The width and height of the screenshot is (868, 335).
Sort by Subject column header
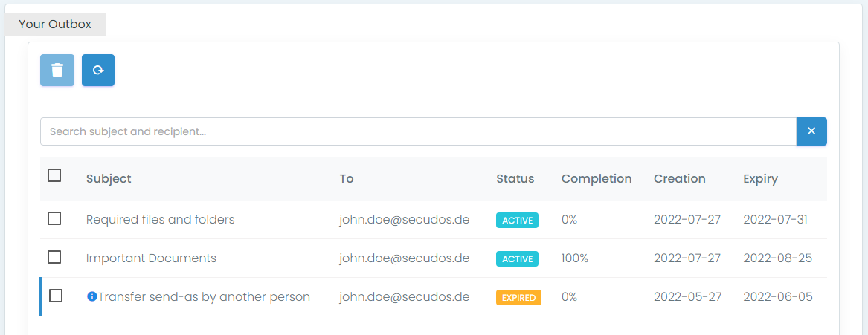click(109, 178)
